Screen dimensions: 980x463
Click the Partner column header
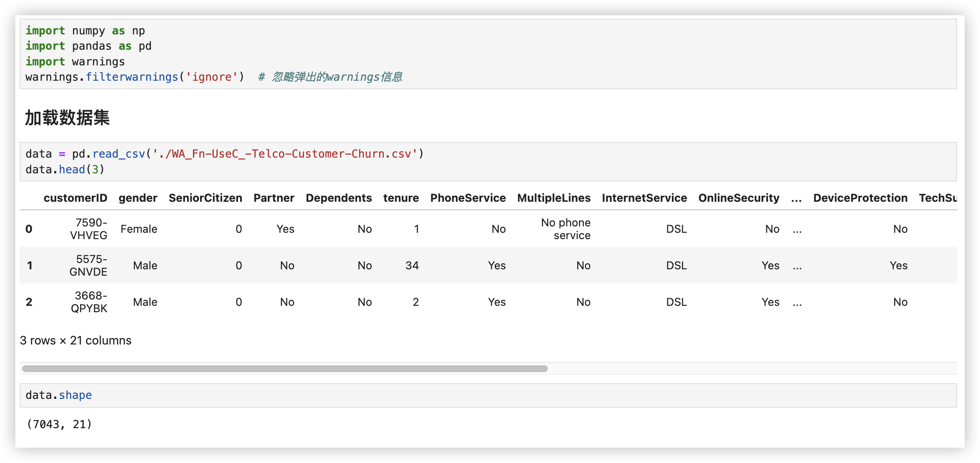click(274, 198)
